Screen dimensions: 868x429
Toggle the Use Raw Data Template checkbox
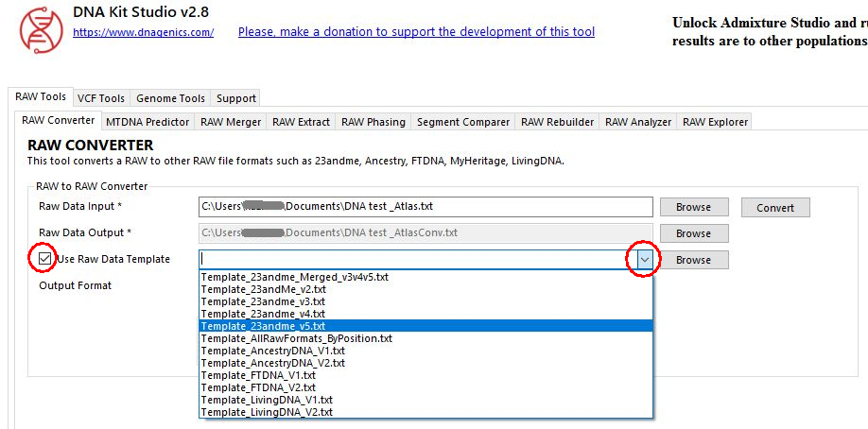tap(44, 258)
